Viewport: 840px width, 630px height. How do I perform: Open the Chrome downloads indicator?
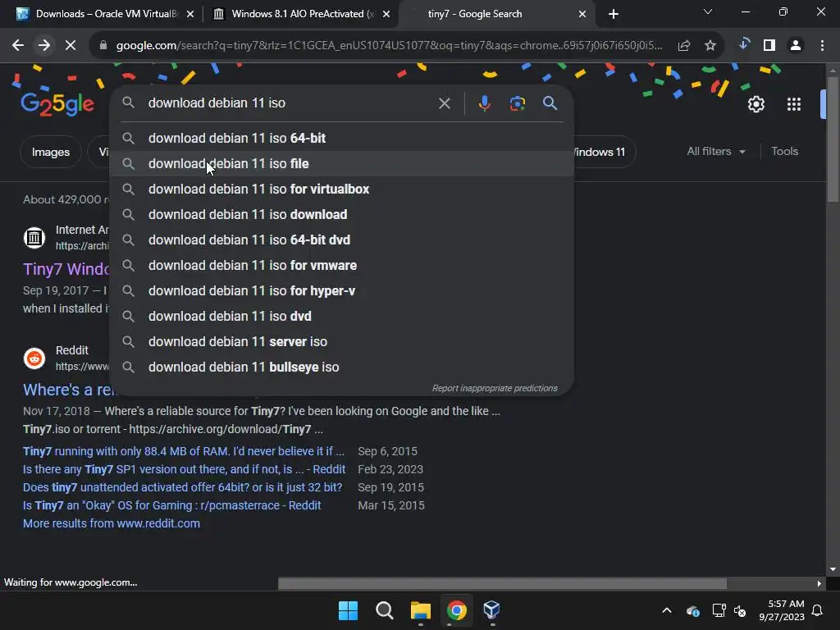(743, 45)
